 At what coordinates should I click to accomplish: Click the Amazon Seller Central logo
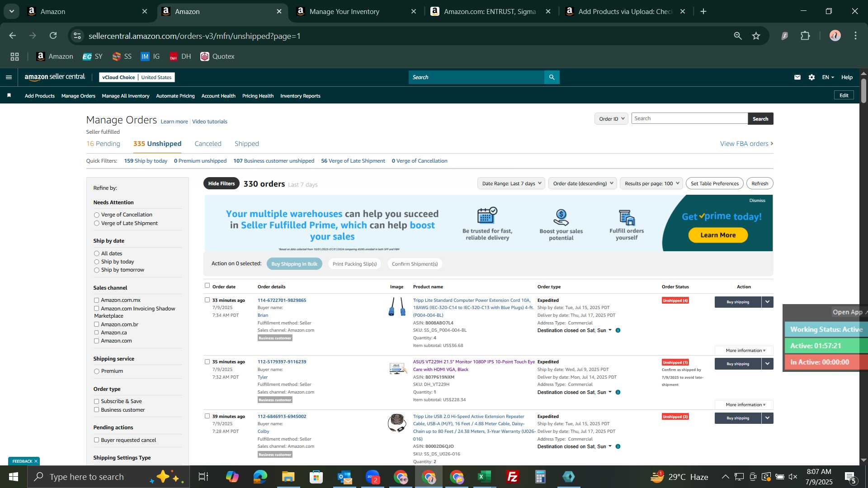pyautogui.click(x=55, y=77)
